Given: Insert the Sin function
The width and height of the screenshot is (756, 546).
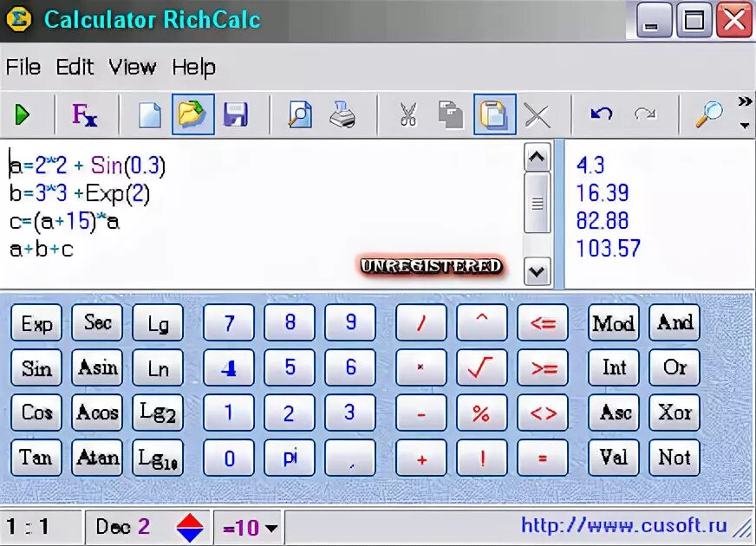Looking at the screenshot, I should [x=36, y=367].
